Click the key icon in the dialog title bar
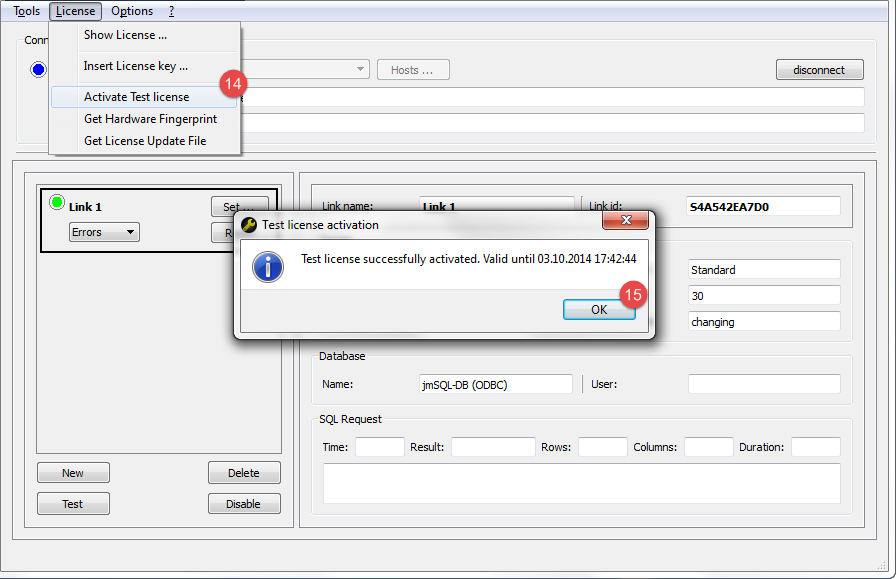The height and width of the screenshot is (579, 896). 247,225
